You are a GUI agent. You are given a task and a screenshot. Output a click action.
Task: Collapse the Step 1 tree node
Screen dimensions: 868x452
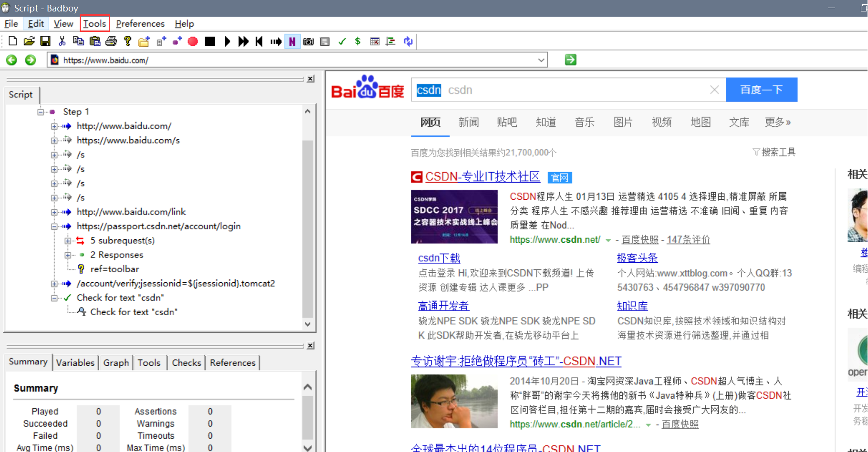[41, 112]
